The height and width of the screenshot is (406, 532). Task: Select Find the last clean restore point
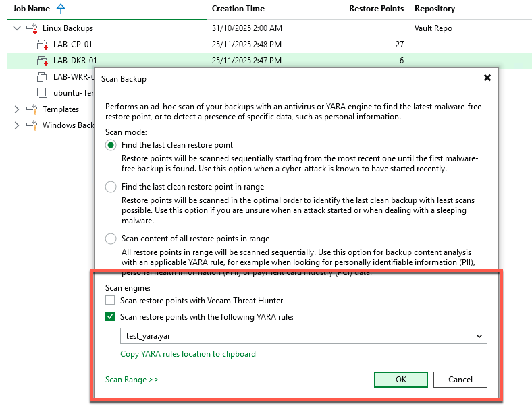click(111, 145)
